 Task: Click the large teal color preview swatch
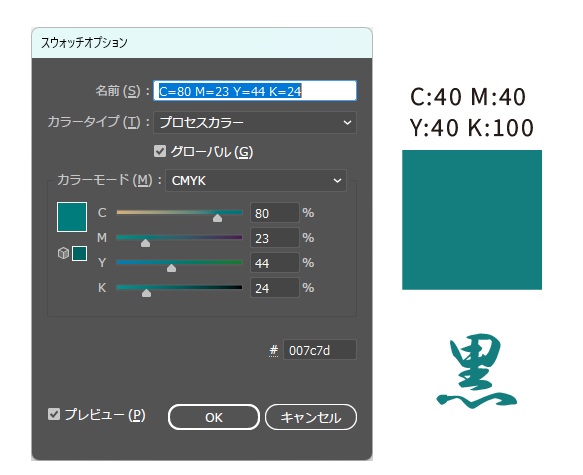tap(72, 217)
